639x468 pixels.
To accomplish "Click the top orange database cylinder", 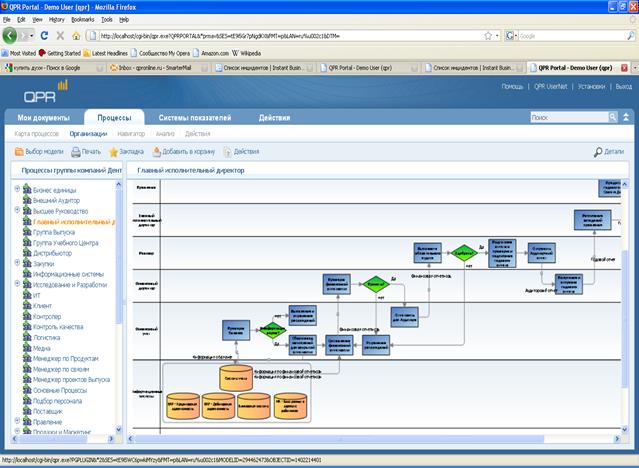I will click(236, 378).
